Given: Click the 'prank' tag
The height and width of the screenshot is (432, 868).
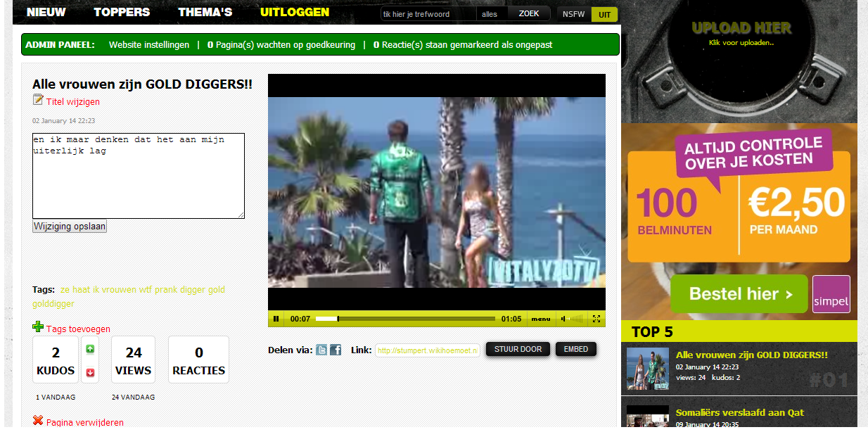Looking at the screenshot, I should pyautogui.click(x=168, y=290).
